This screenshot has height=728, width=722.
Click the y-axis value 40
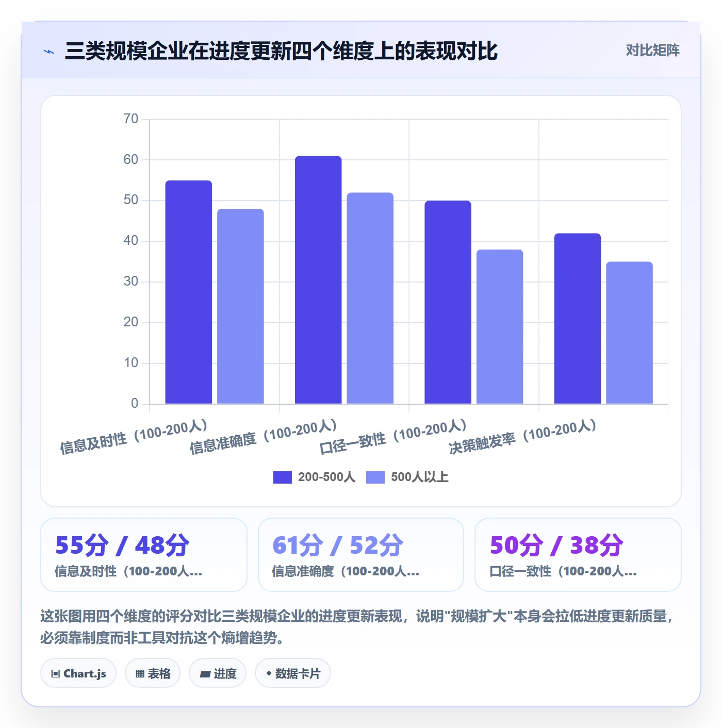(x=131, y=241)
